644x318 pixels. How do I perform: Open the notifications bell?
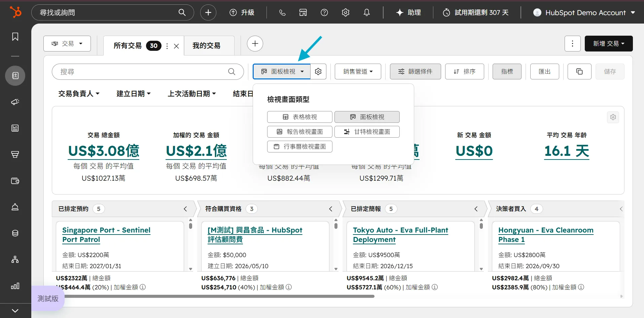tap(367, 12)
